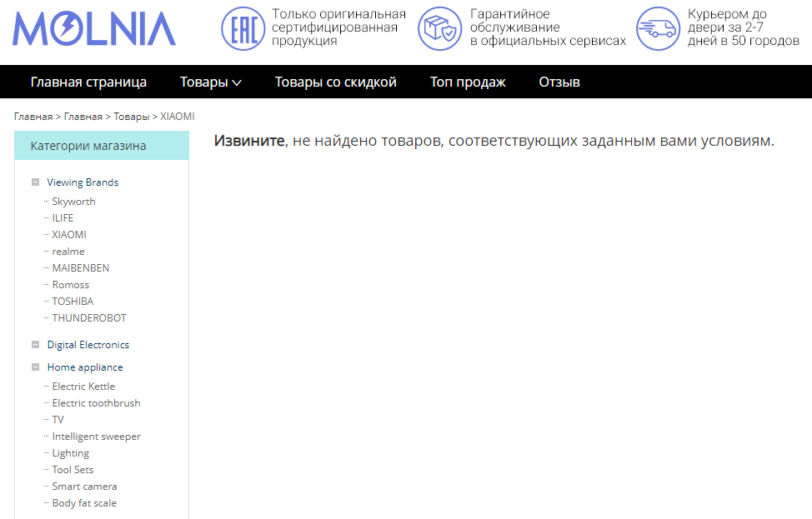The height and width of the screenshot is (519, 812).
Task: Collapse the Viewing Brands tree node
Action: point(36,182)
